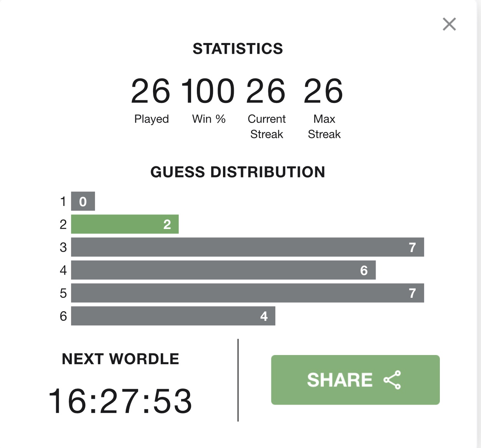The height and width of the screenshot is (448, 481).
Task: Click the share network icon
Action: coord(392,380)
